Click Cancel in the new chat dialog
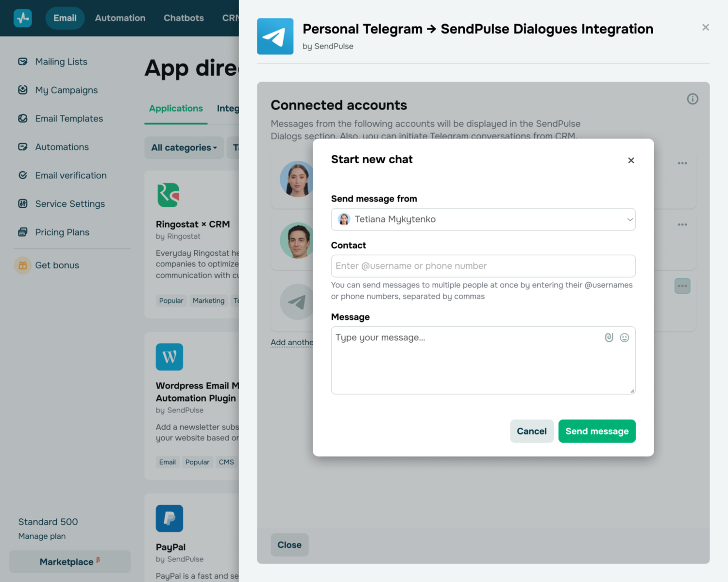 pyautogui.click(x=532, y=431)
